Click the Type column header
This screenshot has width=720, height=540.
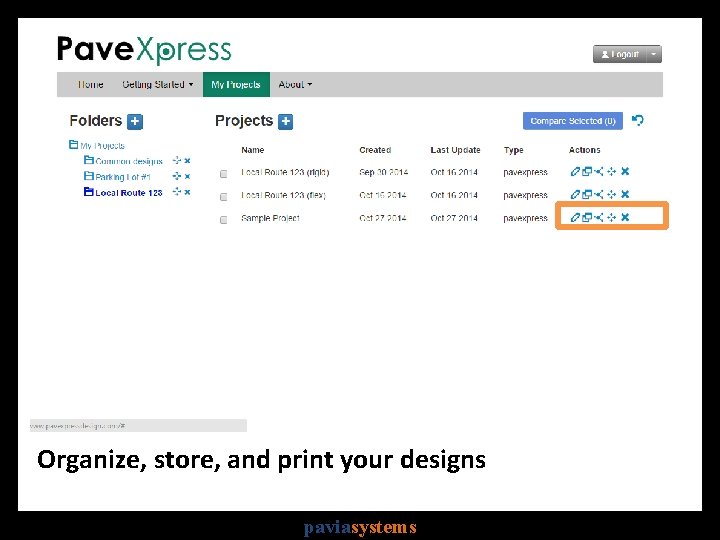click(513, 150)
